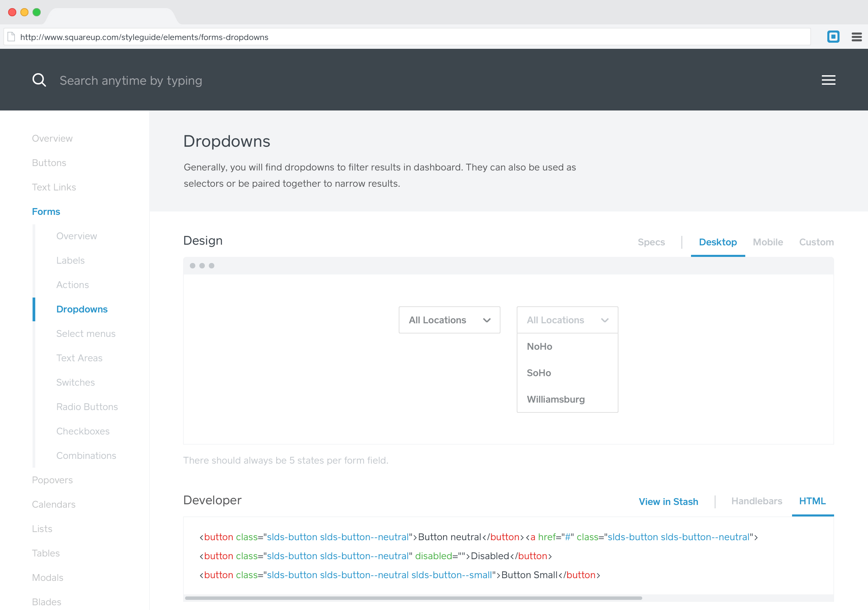Select Williamsburg from the dropdown list
This screenshot has width=868, height=610.
point(555,399)
